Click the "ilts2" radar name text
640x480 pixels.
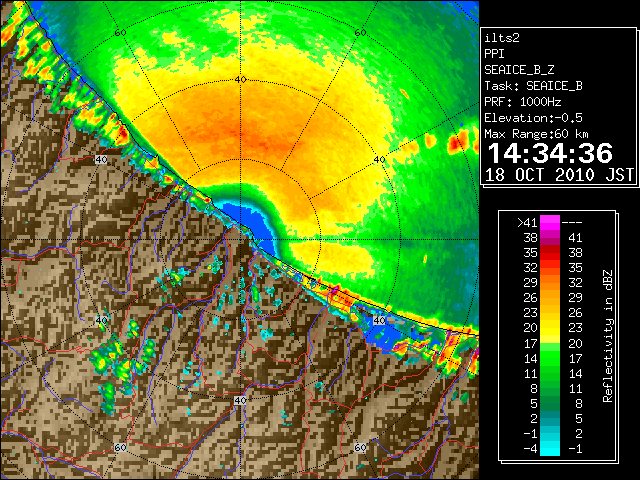502,38
